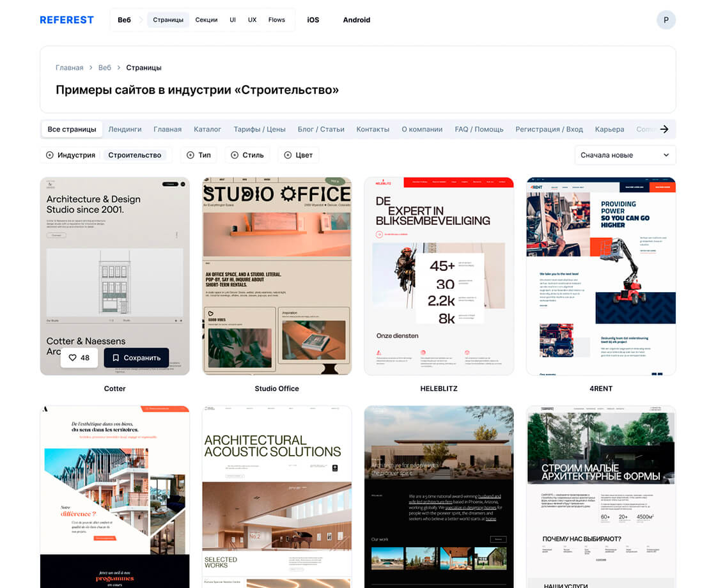Open the UI tab
Image resolution: width=716 pixels, height=588 pixels.
(x=233, y=20)
